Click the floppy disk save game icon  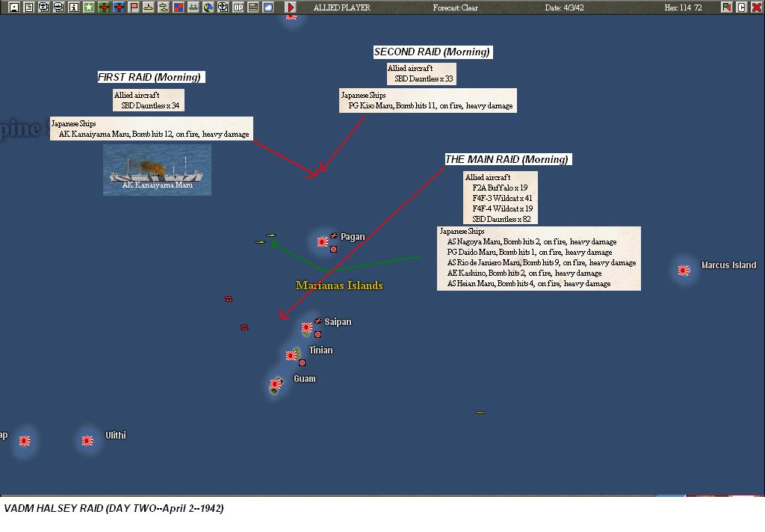[x=14, y=7]
